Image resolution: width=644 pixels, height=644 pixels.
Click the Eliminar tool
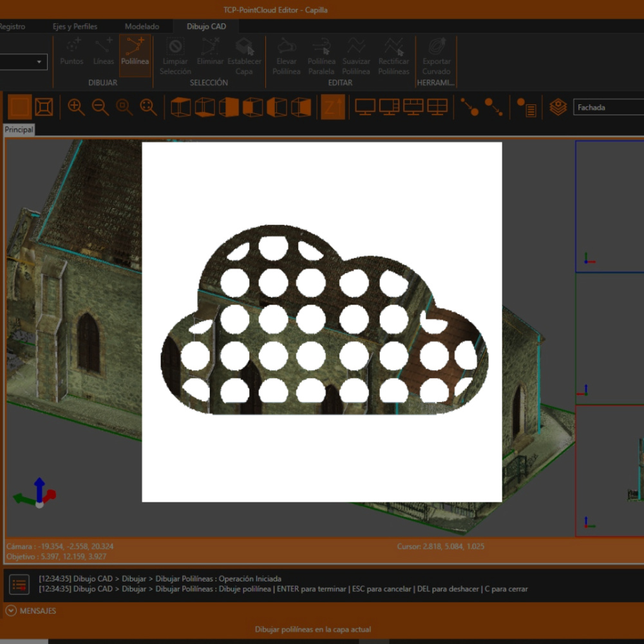210,52
